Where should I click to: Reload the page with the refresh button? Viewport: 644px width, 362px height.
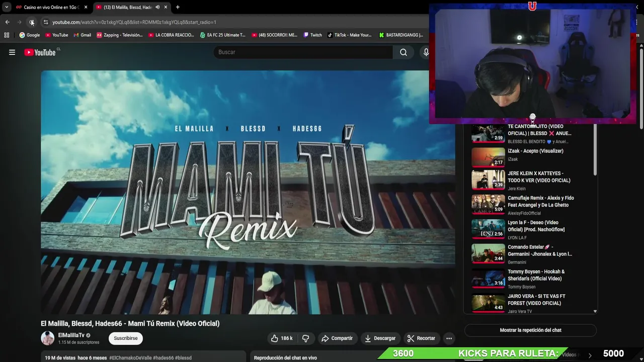tap(32, 22)
